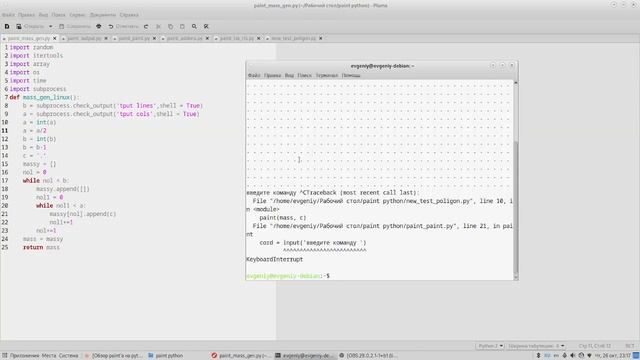Close the new_test_poligon.py tab
640x360 pixels.
tap(321, 38)
